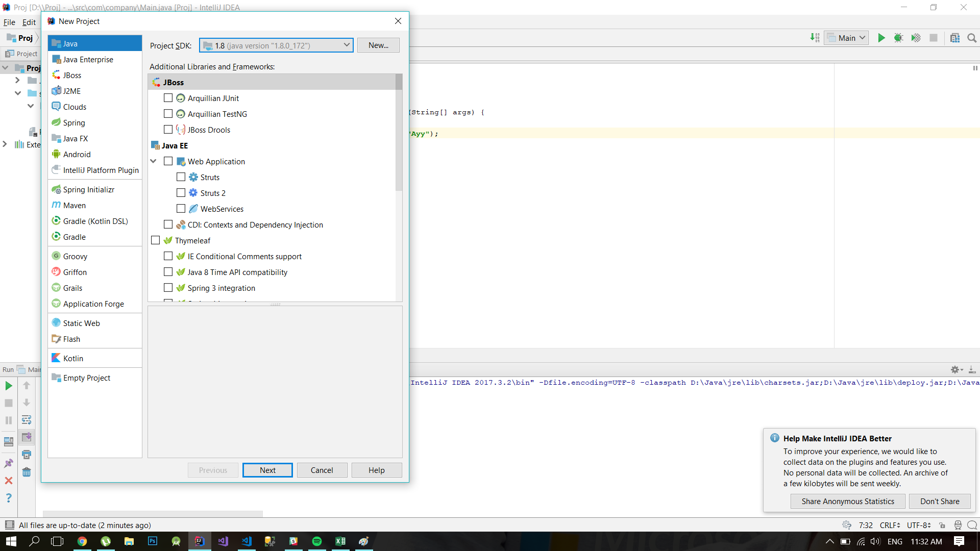Close the New Project dialog

pyautogui.click(x=398, y=21)
